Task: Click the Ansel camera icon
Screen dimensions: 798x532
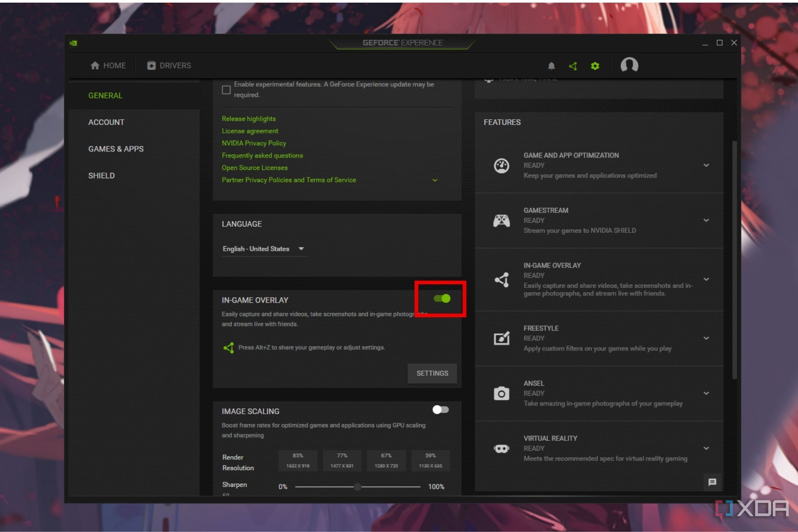Action: coord(501,393)
